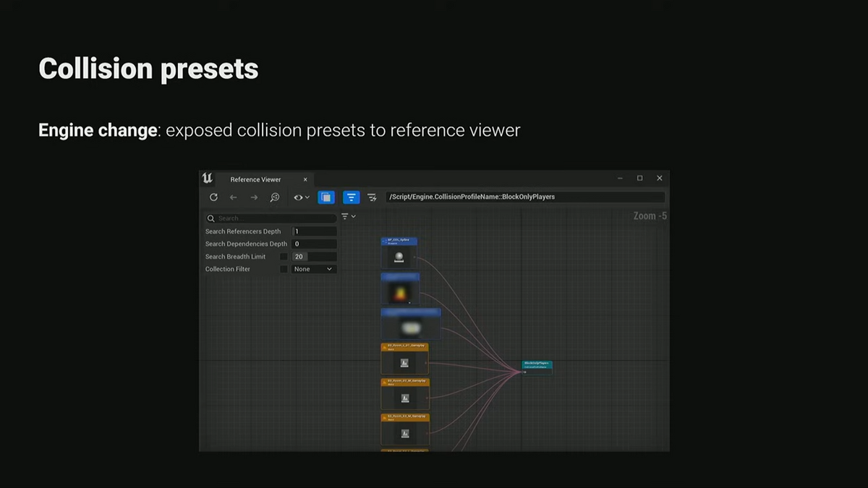Click the BP_COL_Spline node thumbnail
The width and height of the screenshot is (868, 488).
coord(399,257)
